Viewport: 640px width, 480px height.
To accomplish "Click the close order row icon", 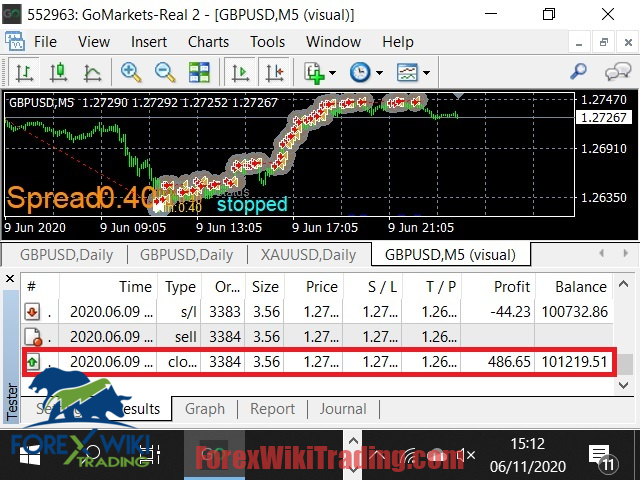I will coord(32,362).
